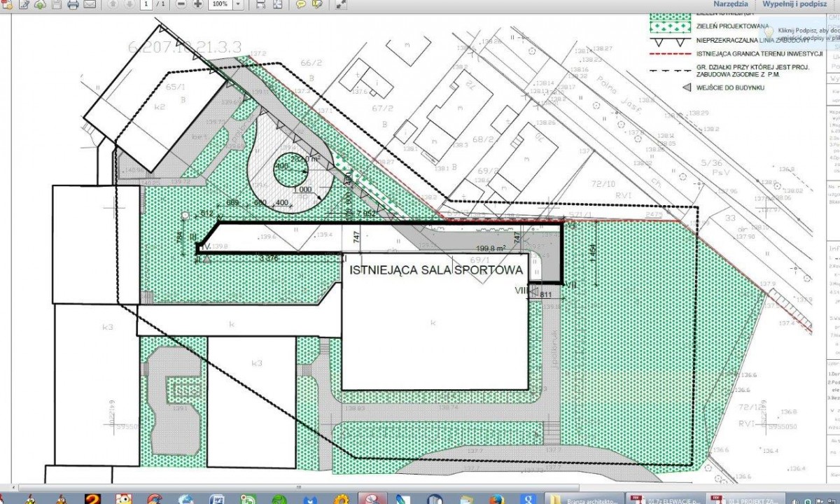The width and height of the screenshot is (840, 504).
Task: Go to the previous page arrow
Action: tap(113, 4)
